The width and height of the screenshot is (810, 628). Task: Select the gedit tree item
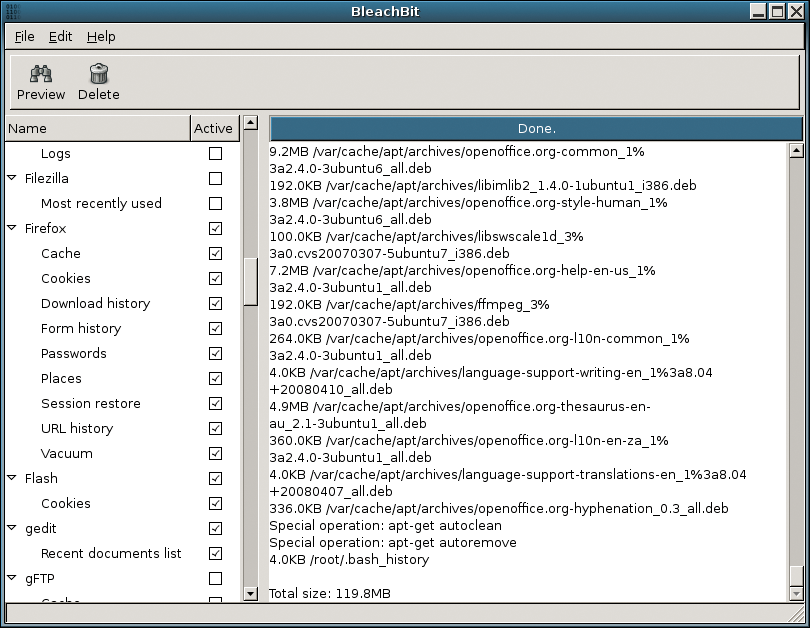[40, 529]
